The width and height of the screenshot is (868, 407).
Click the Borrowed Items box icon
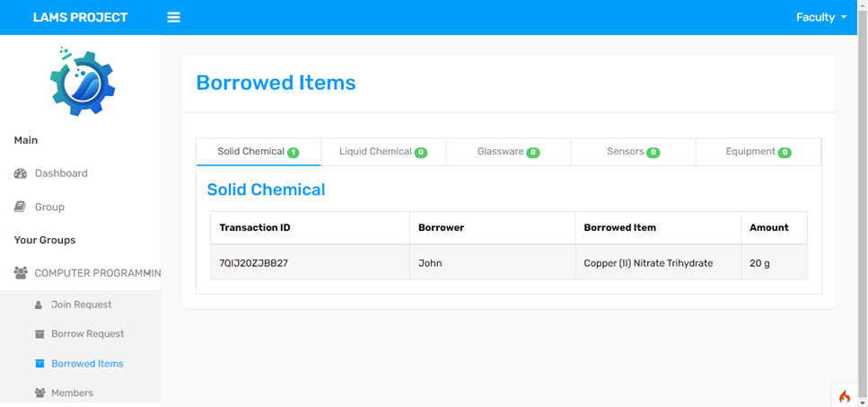point(39,364)
